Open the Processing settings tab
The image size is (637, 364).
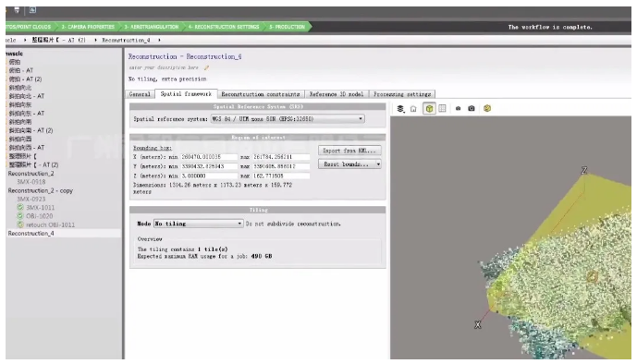coord(402,94)
